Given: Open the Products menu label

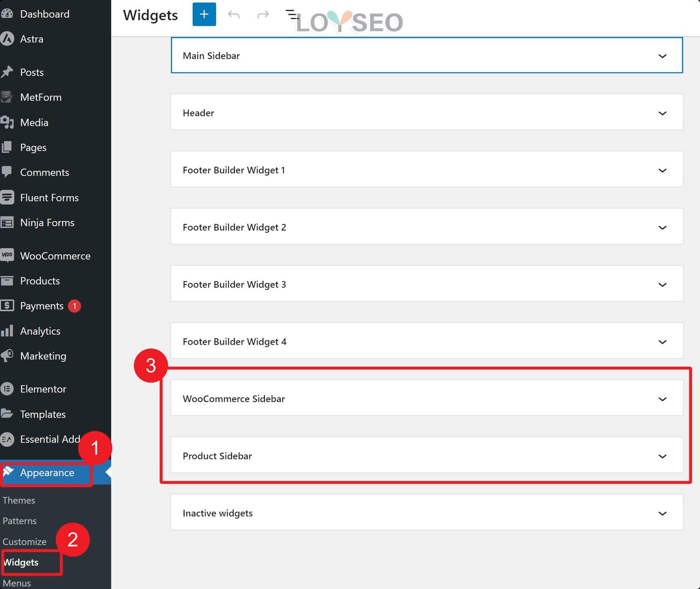Looking at the screenshot, I should (x=40, y=281).
